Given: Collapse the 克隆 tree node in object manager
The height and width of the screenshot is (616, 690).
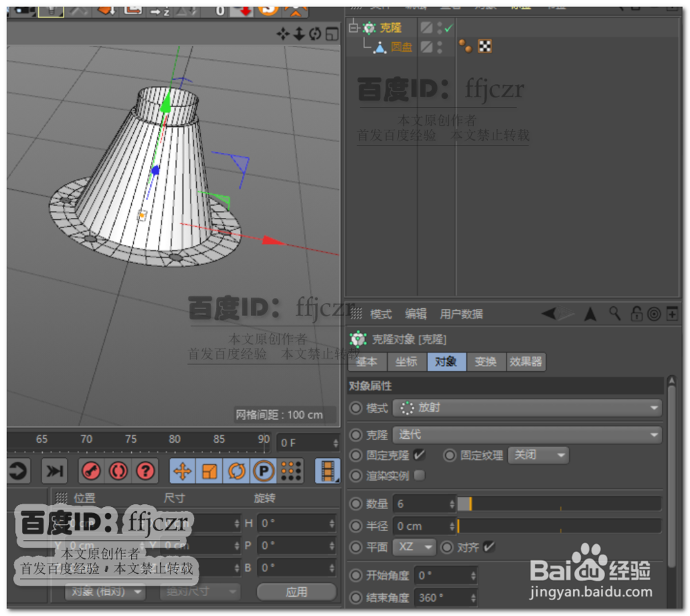Looking at the screenshot, I should tap(354, 28).
